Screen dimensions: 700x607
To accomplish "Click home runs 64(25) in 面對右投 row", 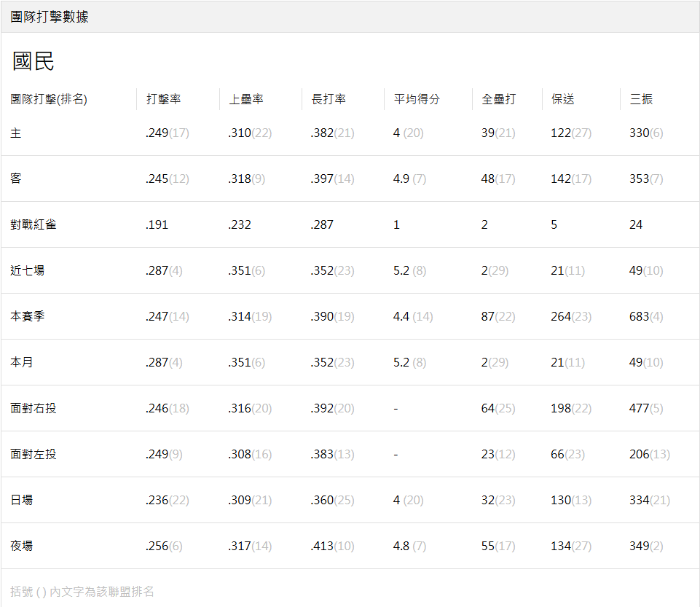I will 498,408.
